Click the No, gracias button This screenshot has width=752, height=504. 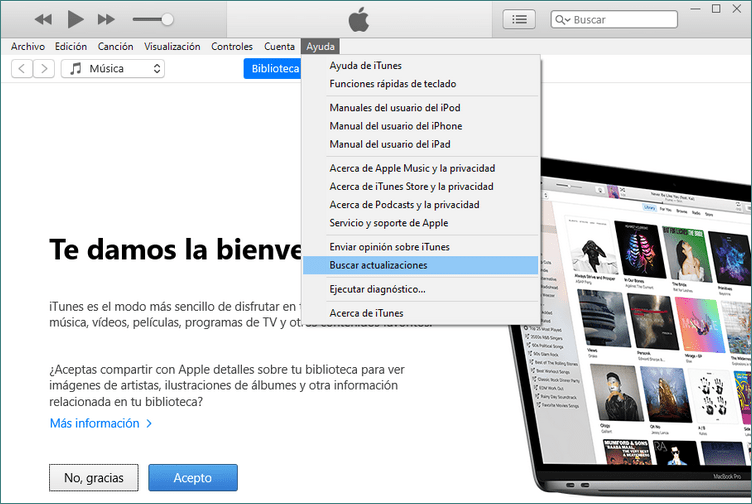coord(94,478)
